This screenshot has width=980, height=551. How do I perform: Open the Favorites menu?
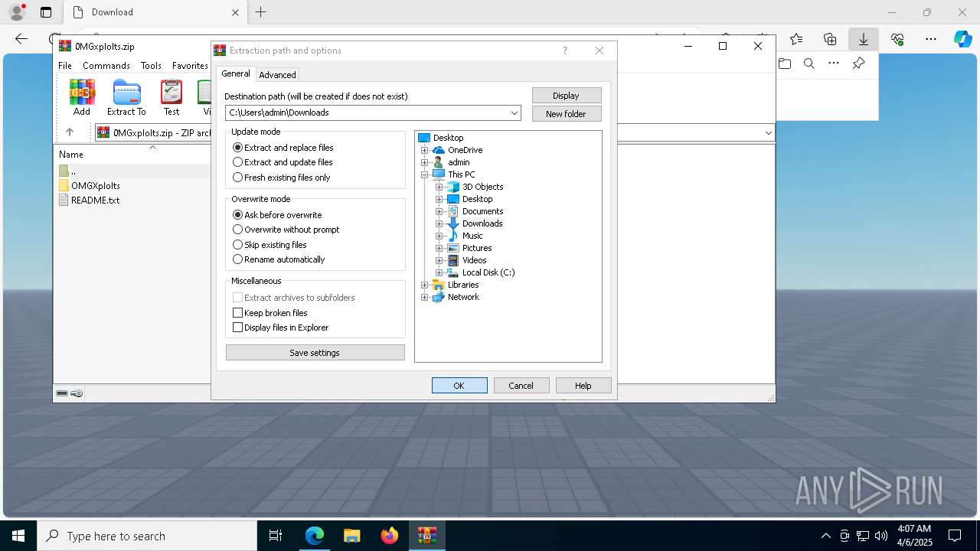tap(190, 66)
